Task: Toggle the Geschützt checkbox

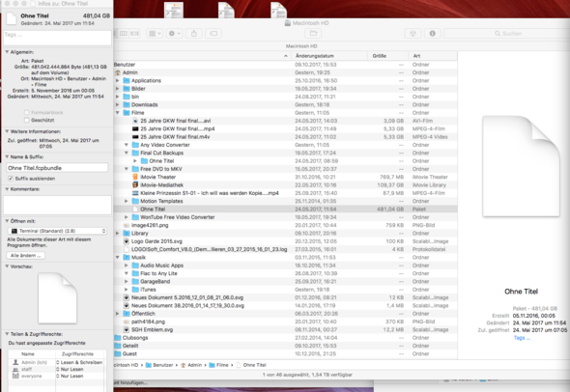Action: click(26, 120)
